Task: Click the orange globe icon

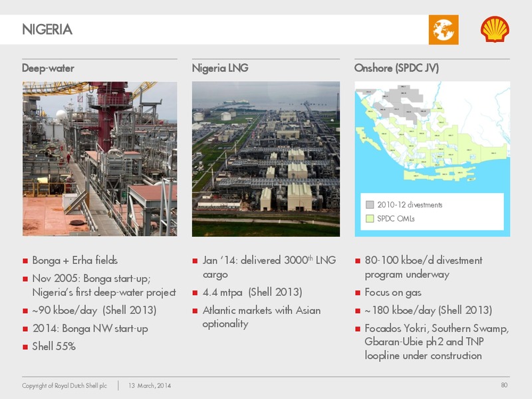Action: tap(444, 29)
